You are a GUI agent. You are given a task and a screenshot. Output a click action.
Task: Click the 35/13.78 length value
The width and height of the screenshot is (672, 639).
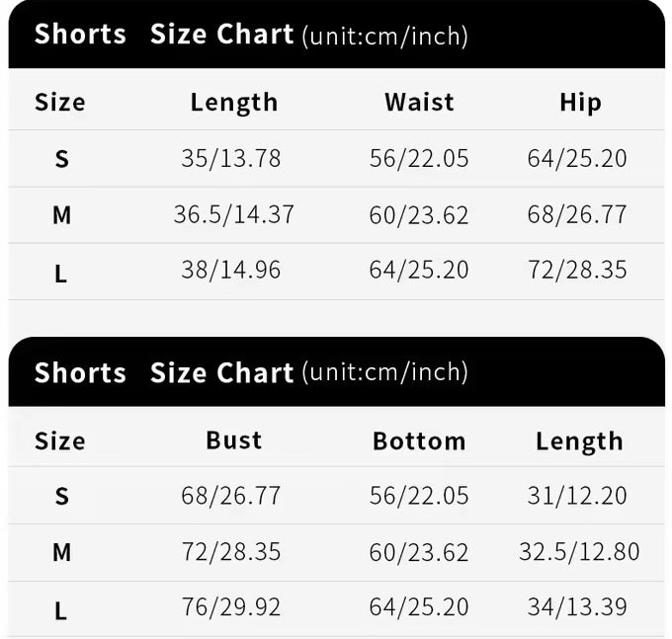pos(231,158)
